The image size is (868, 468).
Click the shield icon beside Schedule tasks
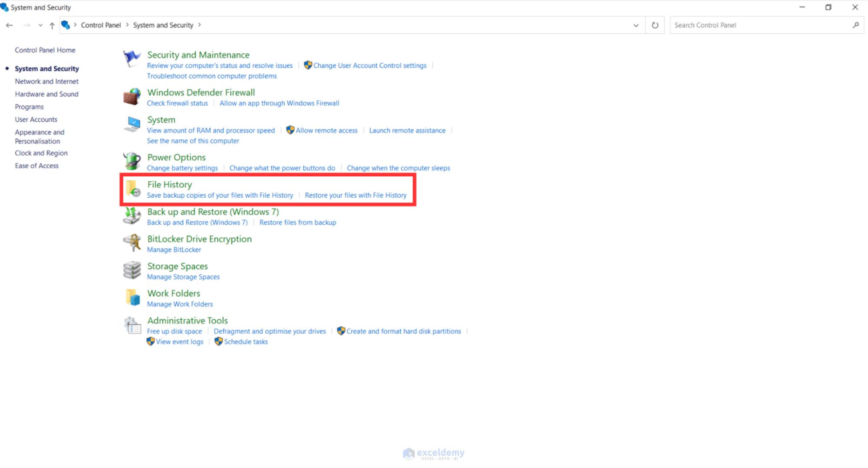click(x=218, y=341)
